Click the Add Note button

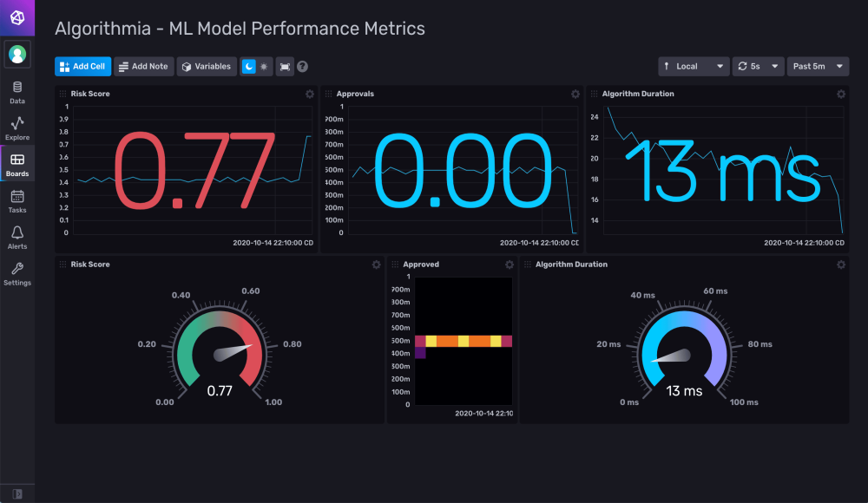143,67
